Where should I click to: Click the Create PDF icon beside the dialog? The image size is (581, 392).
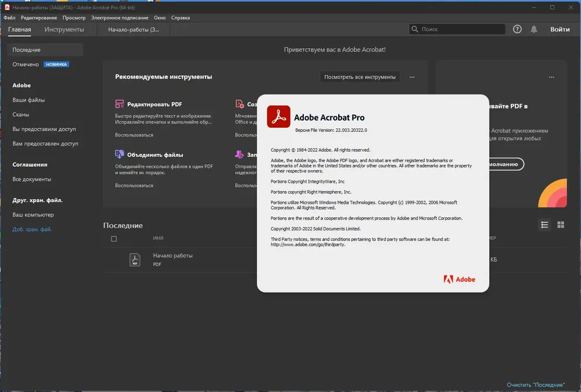[239, 104]
